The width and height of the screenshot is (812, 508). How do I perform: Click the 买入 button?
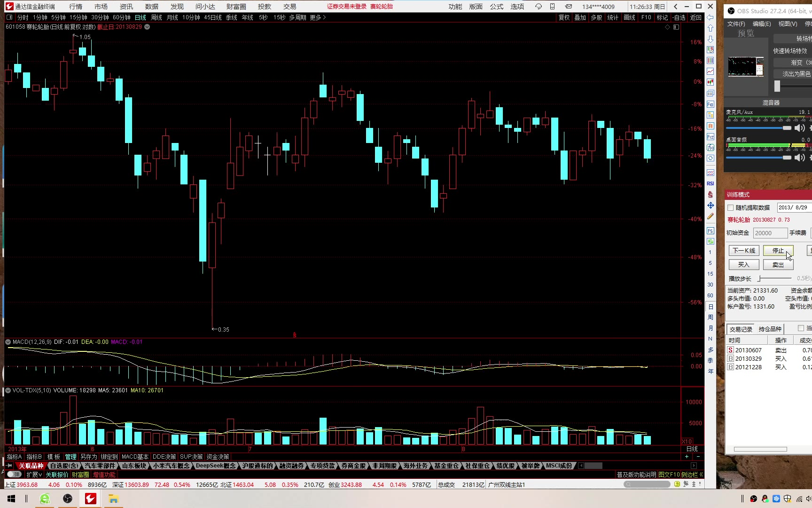click(744, 265)
